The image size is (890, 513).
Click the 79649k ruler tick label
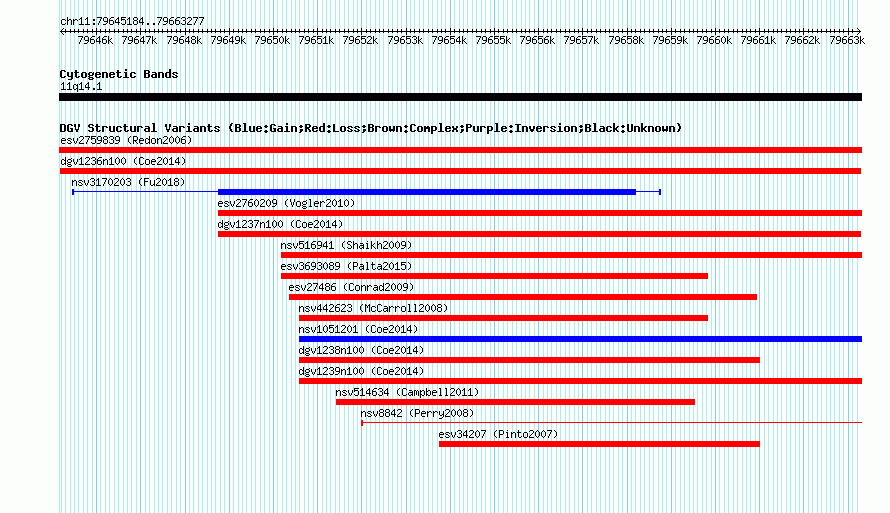228,40
